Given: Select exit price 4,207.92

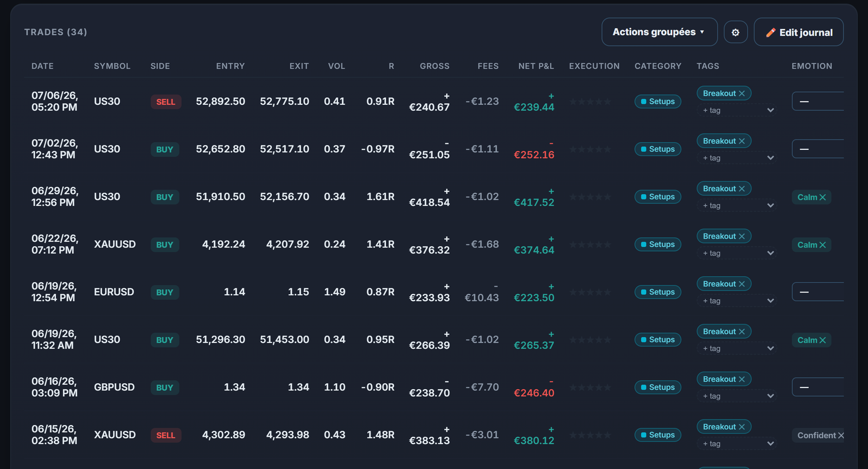Looking at the screenshot, I should tap(288, 244).
